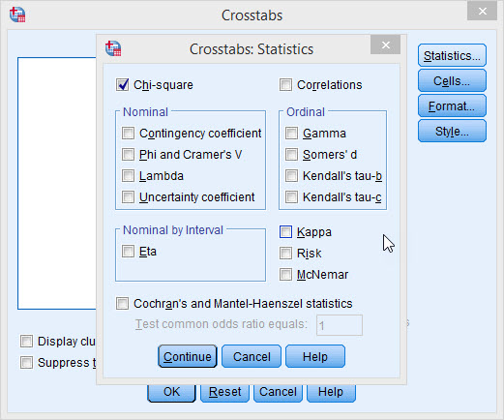
Task: Select the McNemar test checkbox
Action: click(x=285, y=275)
